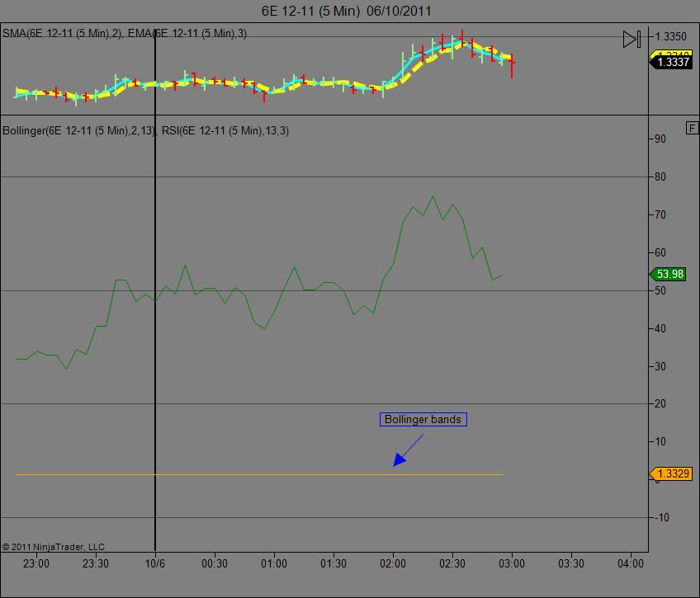Click the green 53.98 RSI value marker
The height and width of the screenshot is (598, 700).
coord(669,274)
